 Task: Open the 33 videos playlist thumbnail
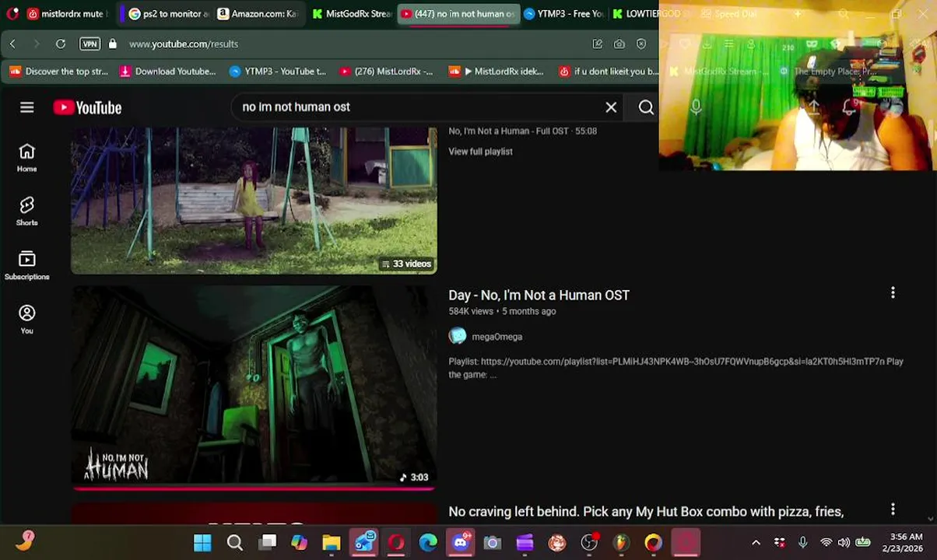pos(254,201)
